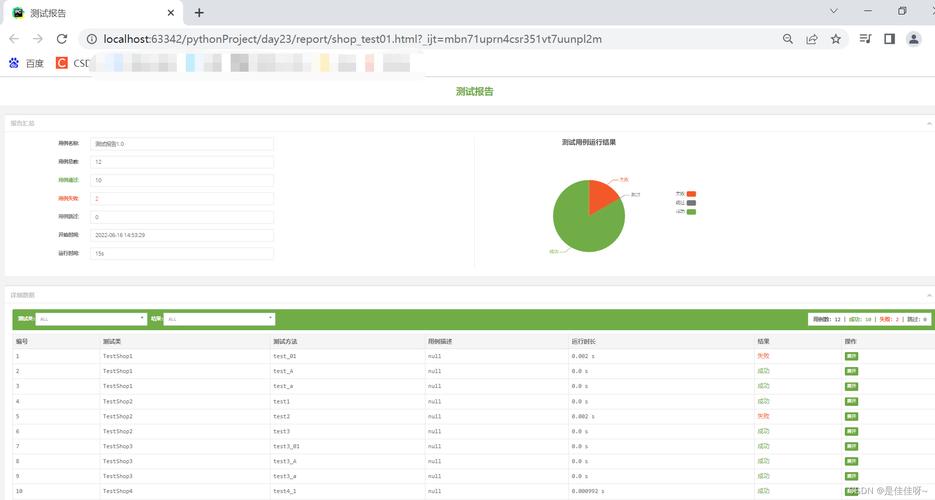The image size is (935, 500).
Task: Toggle the red failed legend item
Action: click(x=686, y=194)
